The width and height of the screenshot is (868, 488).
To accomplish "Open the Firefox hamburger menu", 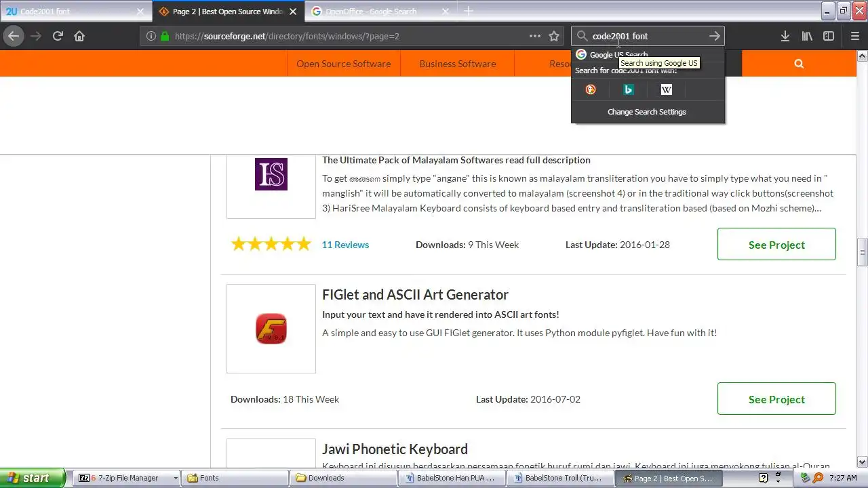I will [854, 36].
